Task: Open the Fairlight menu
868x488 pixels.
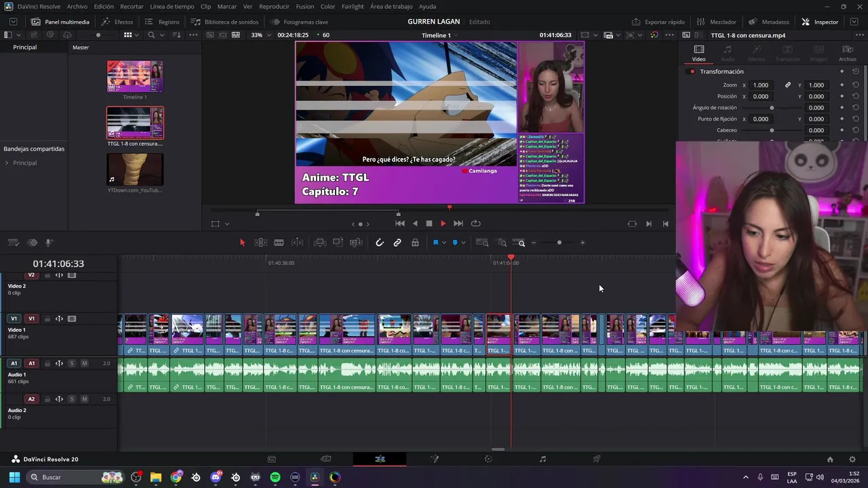Action: 353,6
